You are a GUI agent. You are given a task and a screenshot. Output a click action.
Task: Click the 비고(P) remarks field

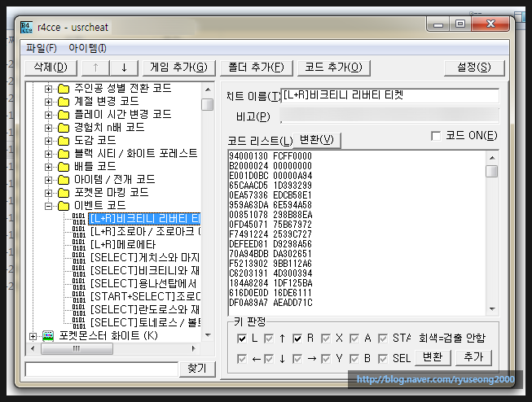[x=389, y=116]
